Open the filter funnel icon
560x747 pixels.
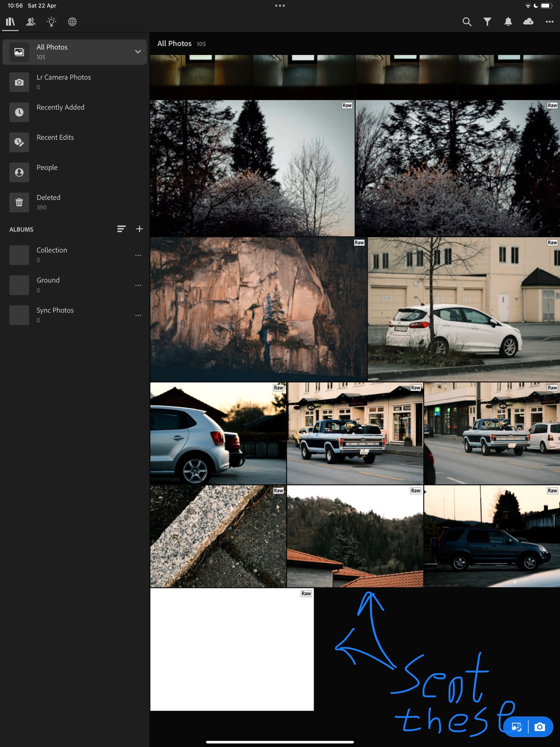point(487,22)
